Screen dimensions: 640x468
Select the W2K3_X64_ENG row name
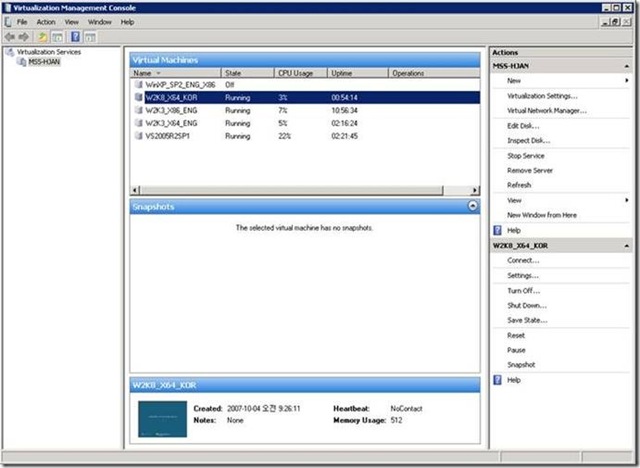[x=171, y=123]
